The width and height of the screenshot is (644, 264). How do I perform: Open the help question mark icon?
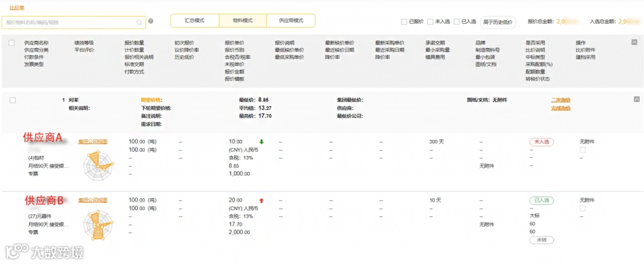coord(151,21)
